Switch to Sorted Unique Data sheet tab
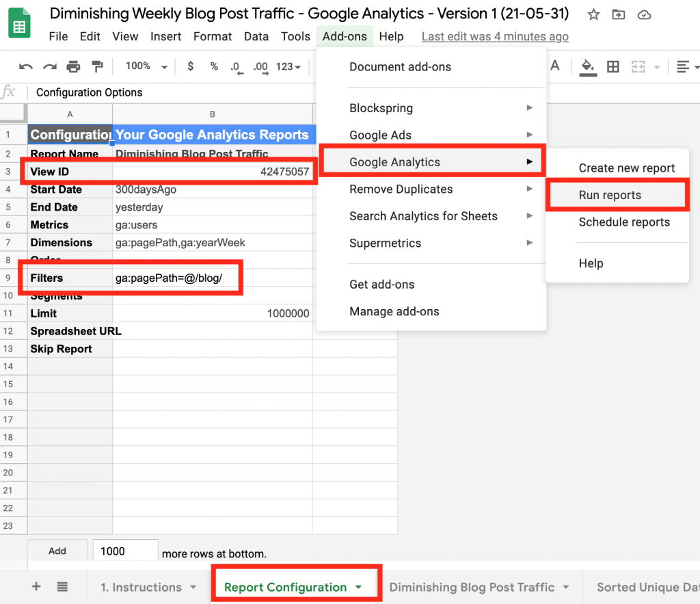The width and height of the screenshot is (700, 604). pyautogui.click(x=647, y=587)
